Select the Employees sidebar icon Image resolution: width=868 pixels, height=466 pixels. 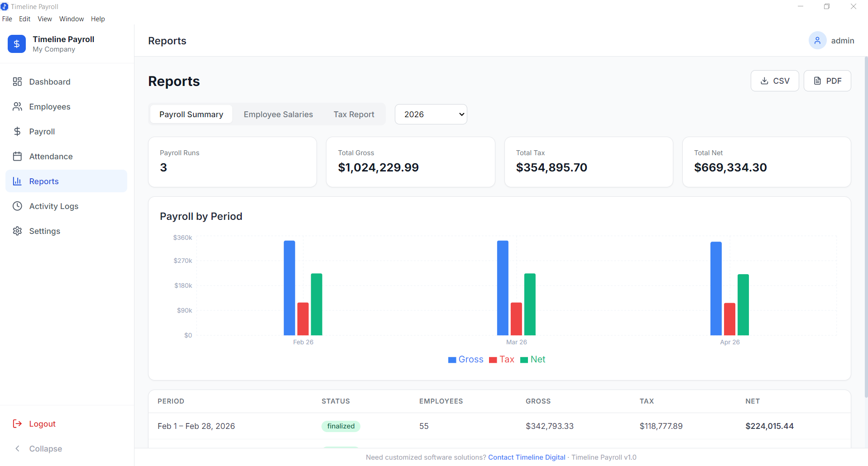17,106
